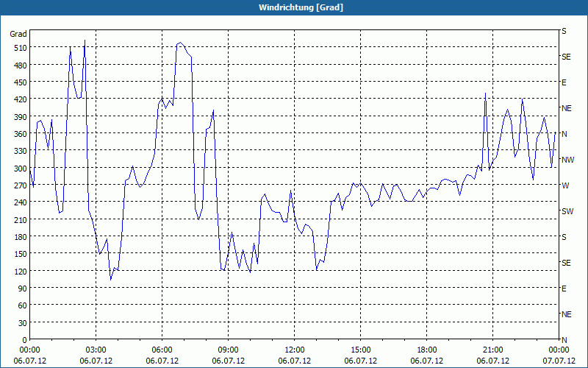Click the 18:00 time label on x-axis
The image size is (588, 368).
(427, 350)
